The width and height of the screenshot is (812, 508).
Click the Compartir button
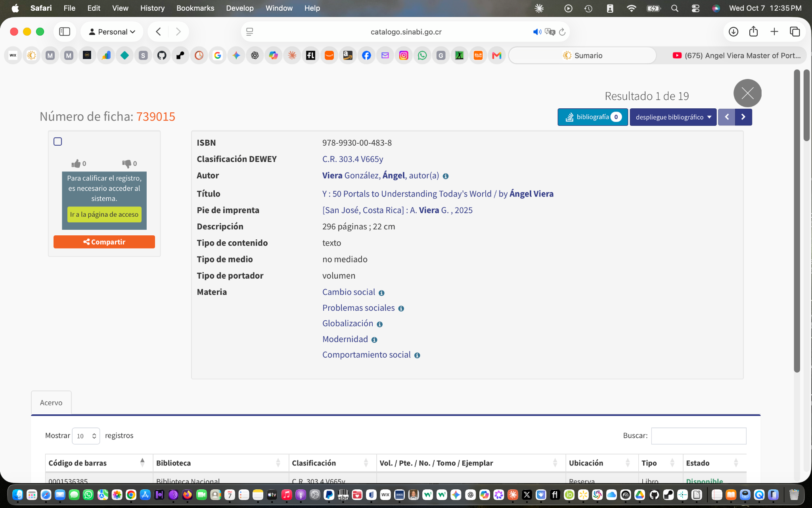tap(104, 242)
